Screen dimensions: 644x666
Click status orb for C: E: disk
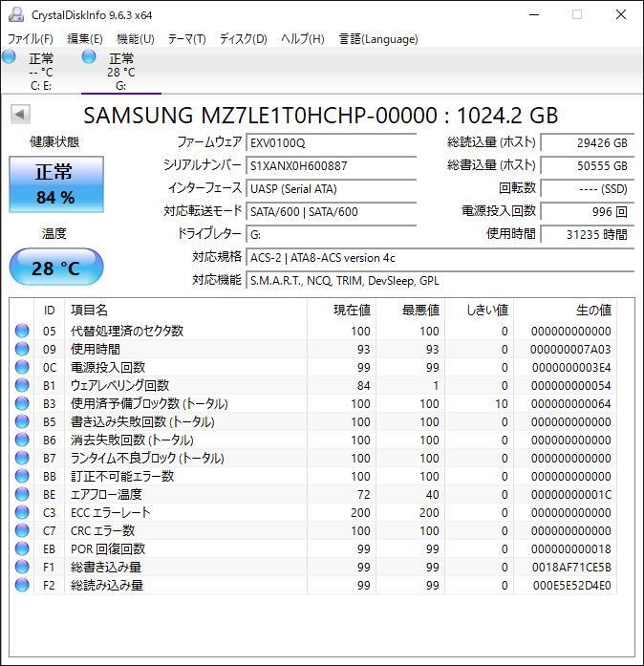coord(9,57)
